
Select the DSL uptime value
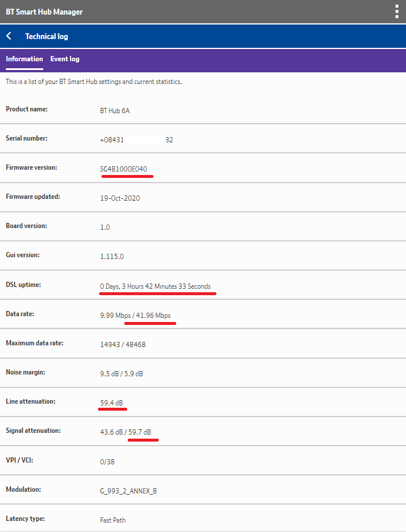[x=157, y=285]
